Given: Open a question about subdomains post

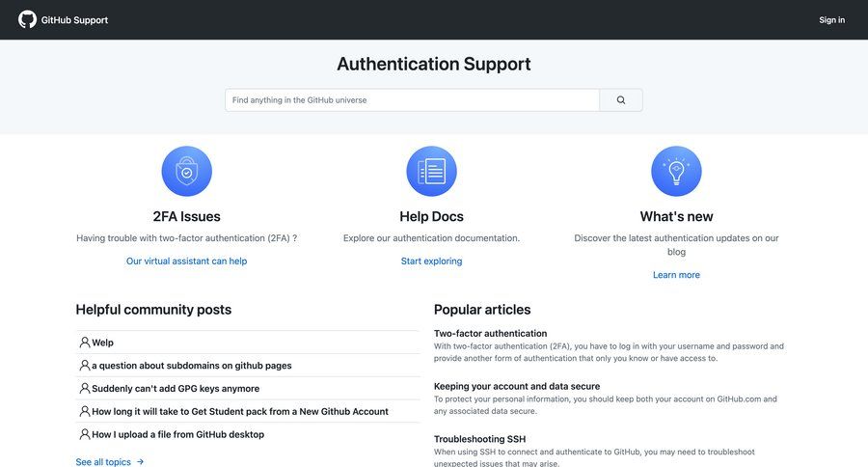Looking at the screenshot, I should point(192,366).
